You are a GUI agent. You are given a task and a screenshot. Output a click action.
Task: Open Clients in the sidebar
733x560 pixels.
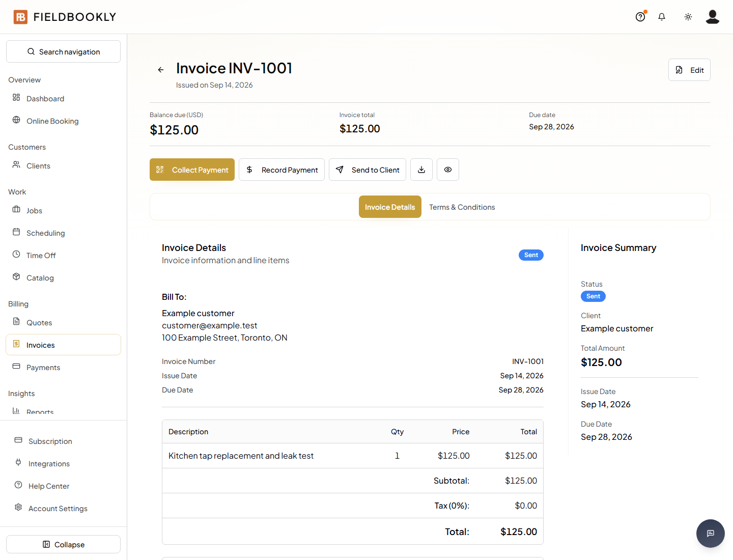63,165
